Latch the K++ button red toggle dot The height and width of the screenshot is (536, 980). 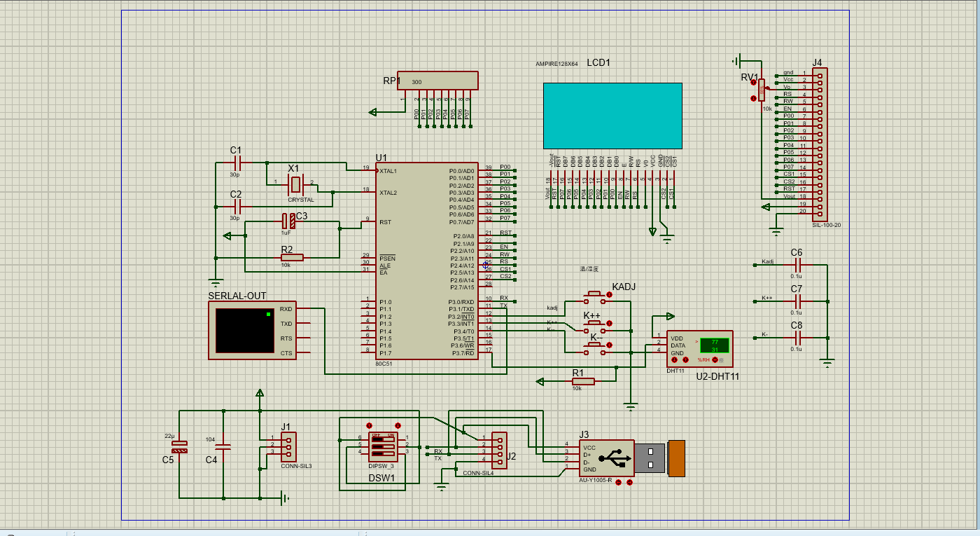point(609,324)
